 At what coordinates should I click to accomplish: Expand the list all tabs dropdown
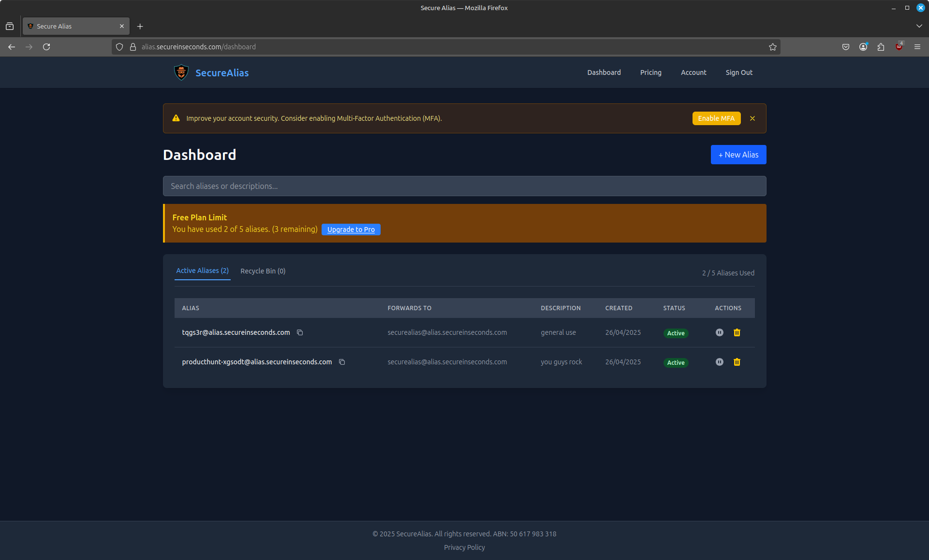919,26
